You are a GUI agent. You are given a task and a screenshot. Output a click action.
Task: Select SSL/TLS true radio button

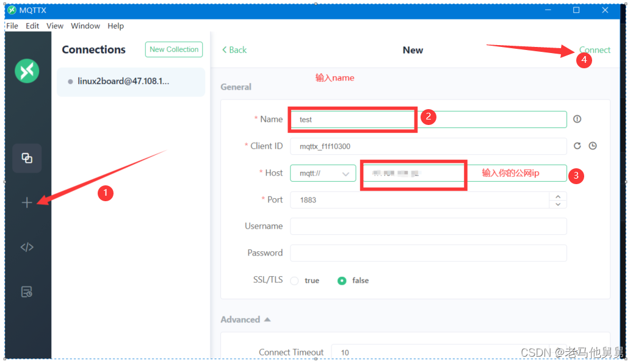point(295,280)
